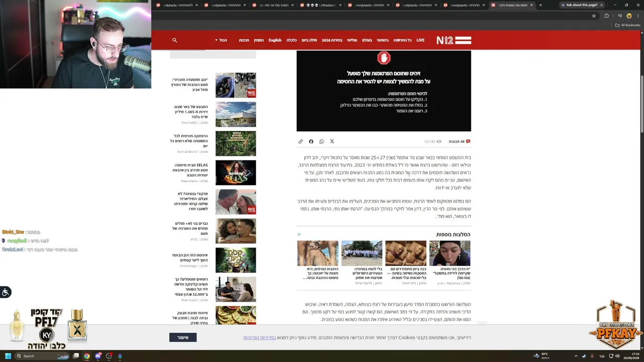Open Windows Start menu
This screenshot has height=362, width=644.
click(x=8, y=356)
